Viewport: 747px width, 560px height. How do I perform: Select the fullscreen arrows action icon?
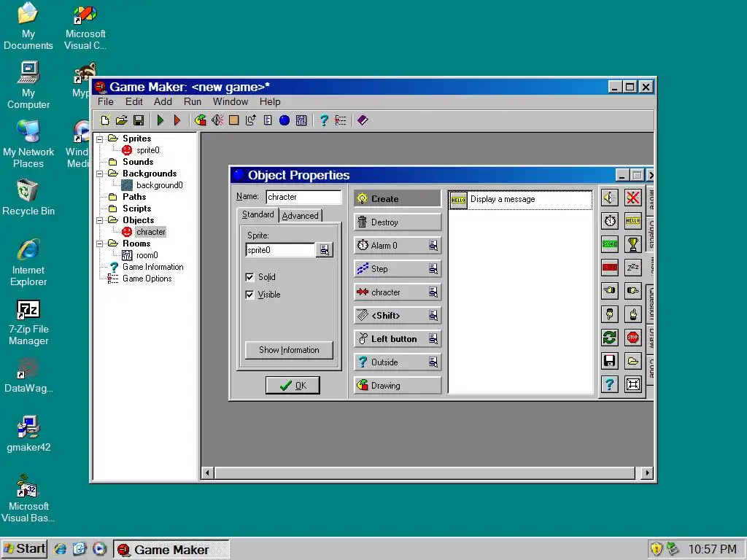(x=632, y=384)
